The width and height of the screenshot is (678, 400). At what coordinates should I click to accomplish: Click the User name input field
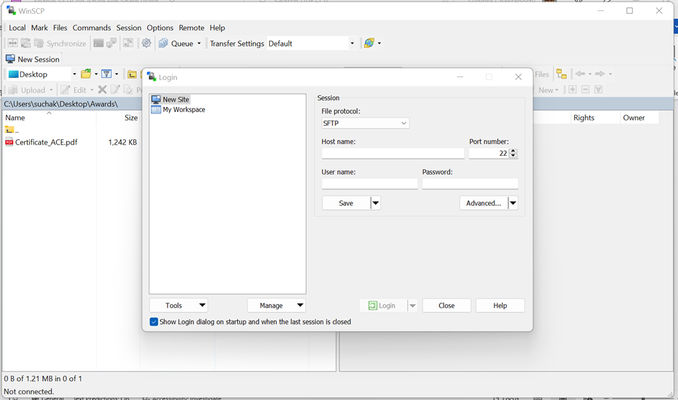click(370, 184)
